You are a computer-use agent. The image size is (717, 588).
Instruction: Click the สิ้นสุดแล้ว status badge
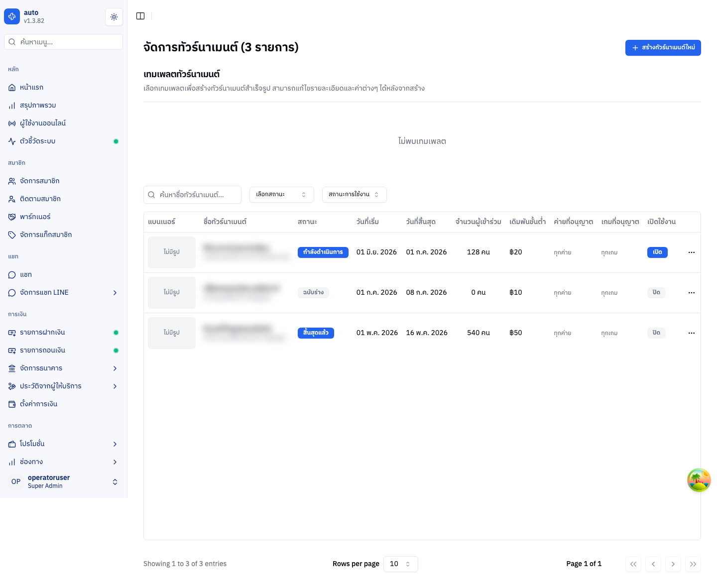(x=316, y=333)
